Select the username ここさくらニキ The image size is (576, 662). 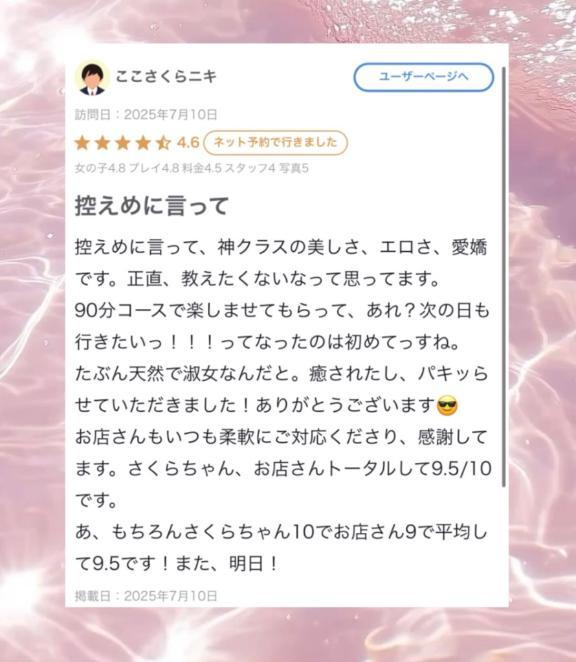[166, 77]
